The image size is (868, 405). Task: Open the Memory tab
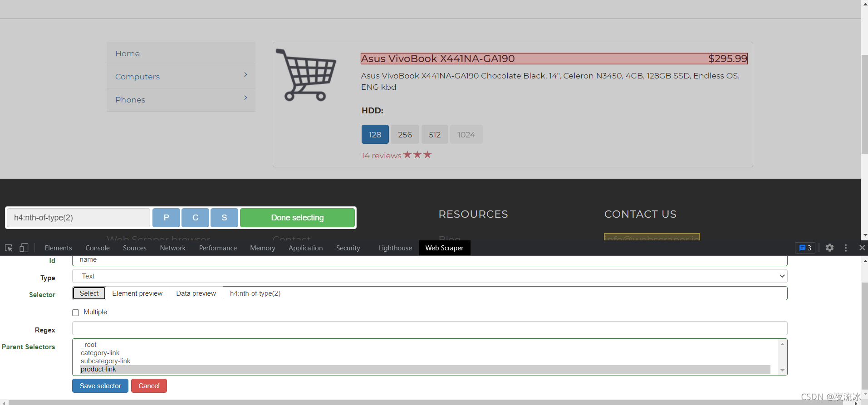pyautogui.click(x=263, y=248)
